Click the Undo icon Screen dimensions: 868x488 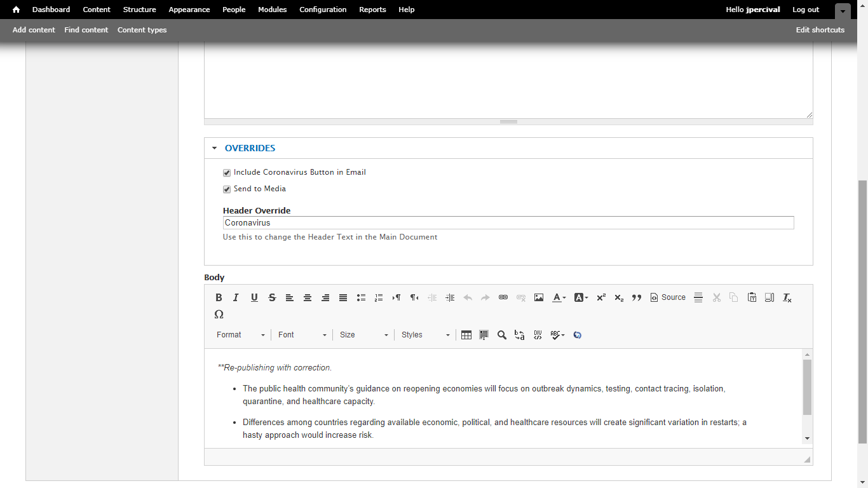click(468, 297)
